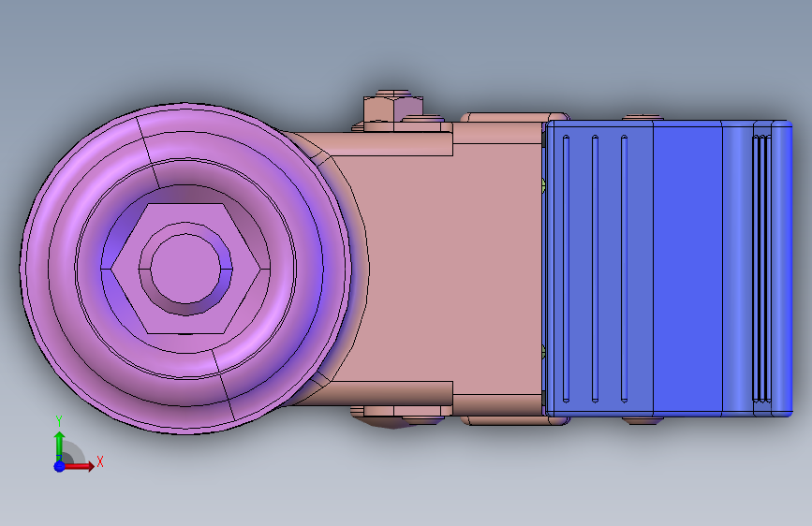Select the leftmost vertical groove on the blue pedal
This screenshot has height=526, width=812.
click(x=566, y=269)
